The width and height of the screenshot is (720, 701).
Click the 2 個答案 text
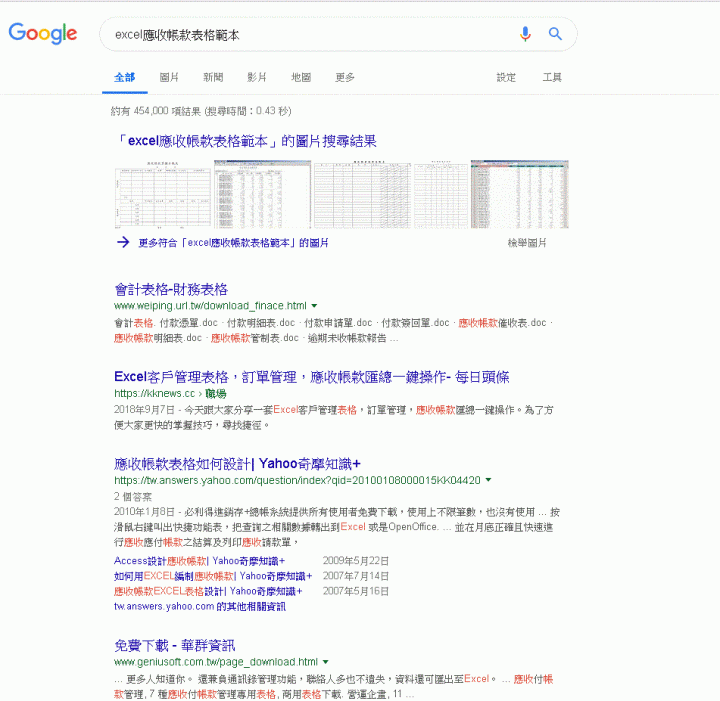[133, 496]
